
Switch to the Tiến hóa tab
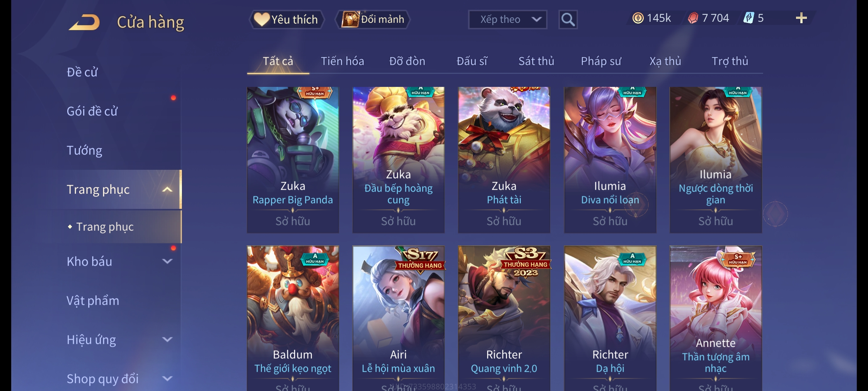click(342, 61)
